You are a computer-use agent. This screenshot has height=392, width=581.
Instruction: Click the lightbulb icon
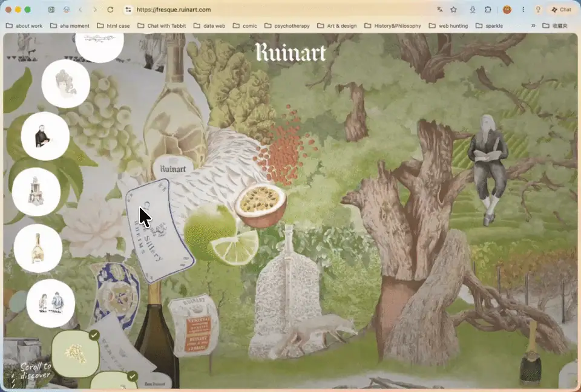[x=538, y=10]
